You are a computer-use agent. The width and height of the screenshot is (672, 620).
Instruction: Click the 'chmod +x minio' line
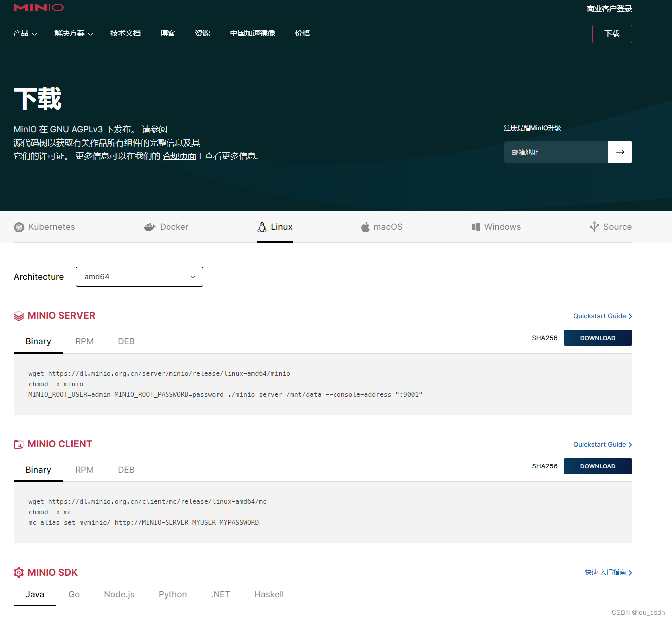[56, 384]
